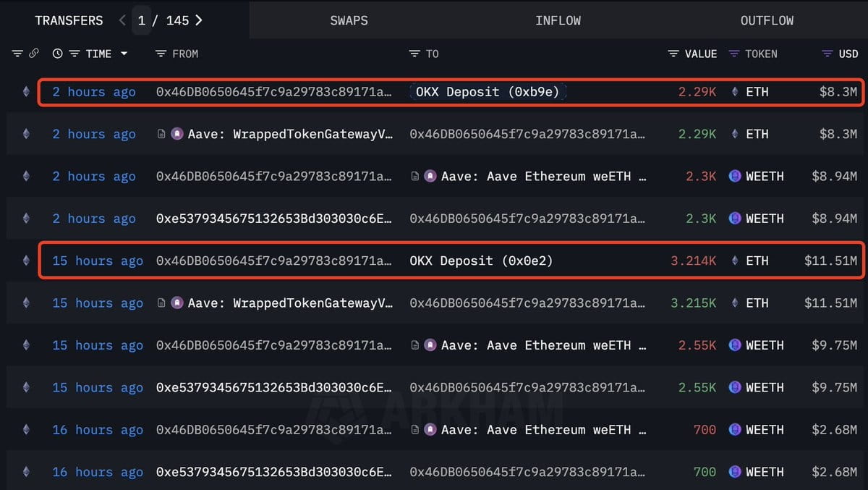Screen dimensions: 868x490
Task: Open 0x46DB... sender in OKX Deposit (0xb9e) row
Action: click(x=275, y=92)
